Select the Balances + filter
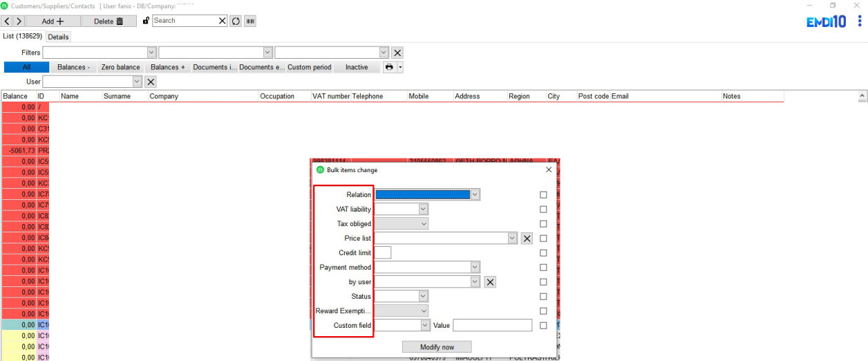The height and width of the screenshot is (361, 868). click(168, 67)
